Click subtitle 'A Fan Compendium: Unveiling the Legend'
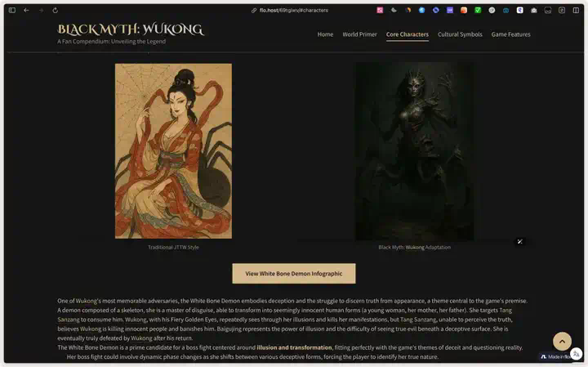This screenshot has height=367, width=588. 111,42
